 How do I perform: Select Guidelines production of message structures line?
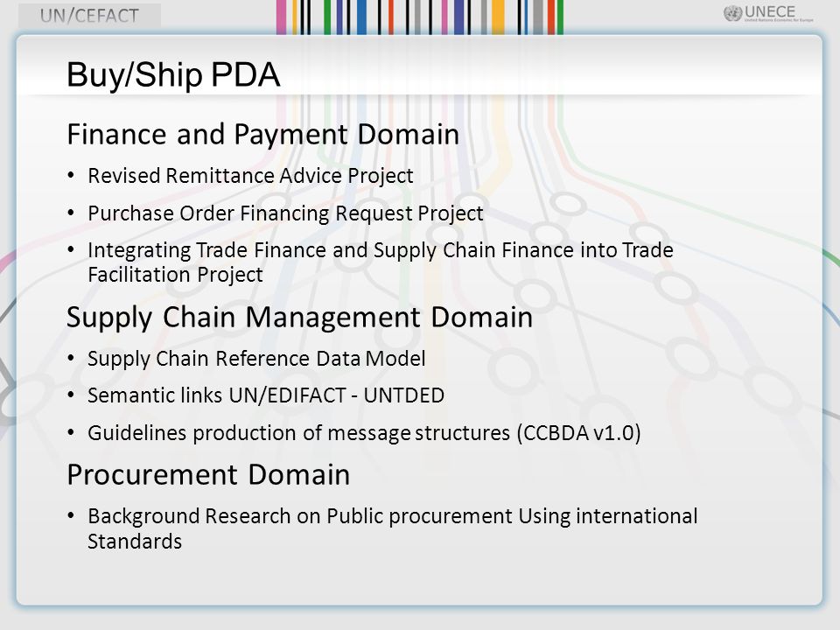(364, 433)
